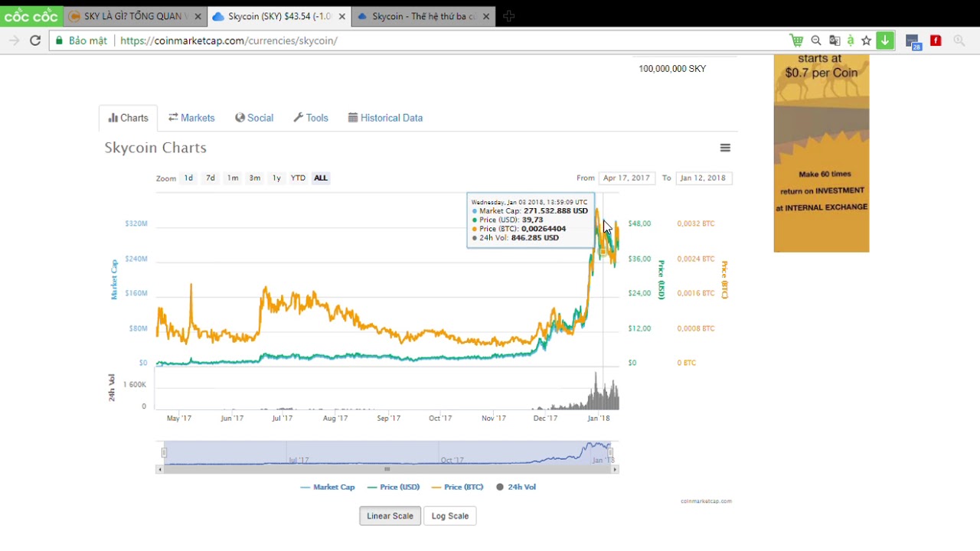Screen dimensions: 980x551
Task: Close the 'Skycoin (SKY) $43.54' tab
Action: pos(341,16)
